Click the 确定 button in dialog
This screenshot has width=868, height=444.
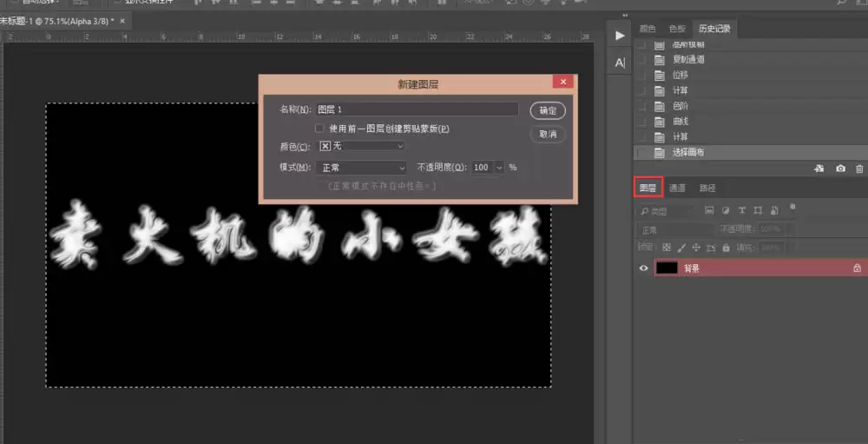click(x=548, y=111)
